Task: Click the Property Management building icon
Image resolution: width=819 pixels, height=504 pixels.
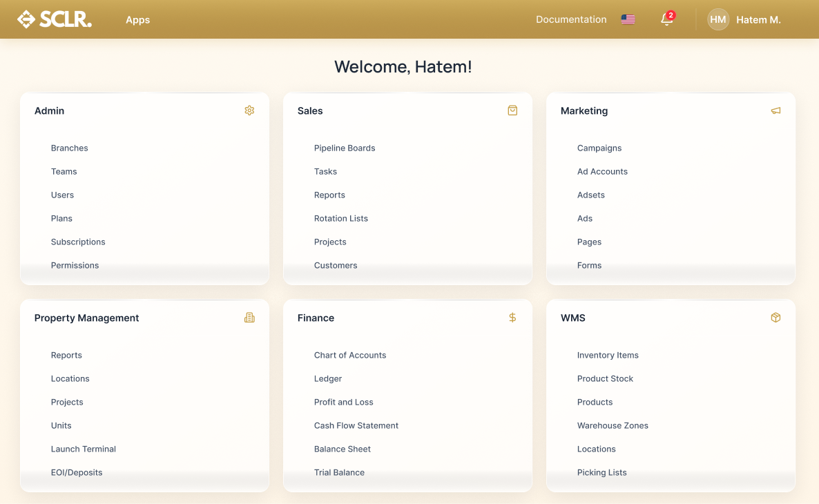Action: [249, 318]
